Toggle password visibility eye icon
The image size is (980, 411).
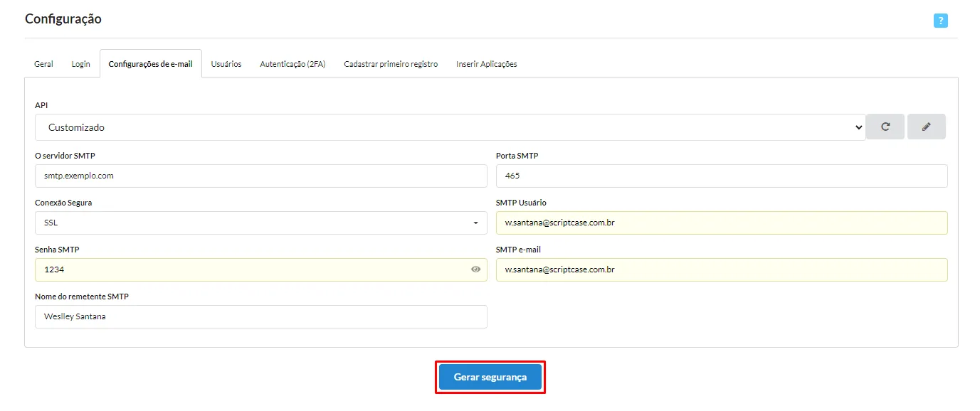[475, 269]
